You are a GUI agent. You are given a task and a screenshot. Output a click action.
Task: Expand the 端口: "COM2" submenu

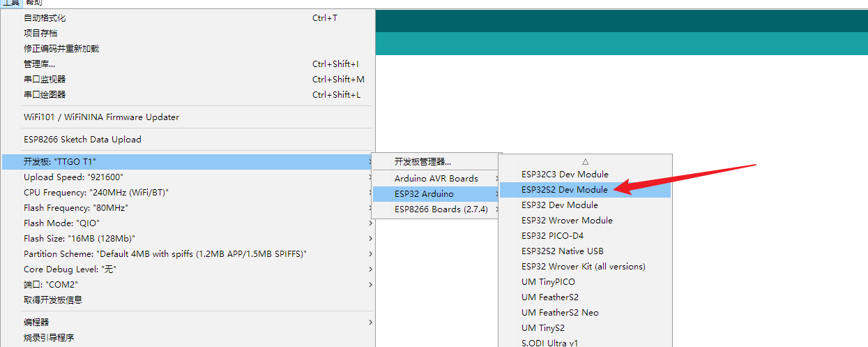pyautogui.click(x=188, y=285)
